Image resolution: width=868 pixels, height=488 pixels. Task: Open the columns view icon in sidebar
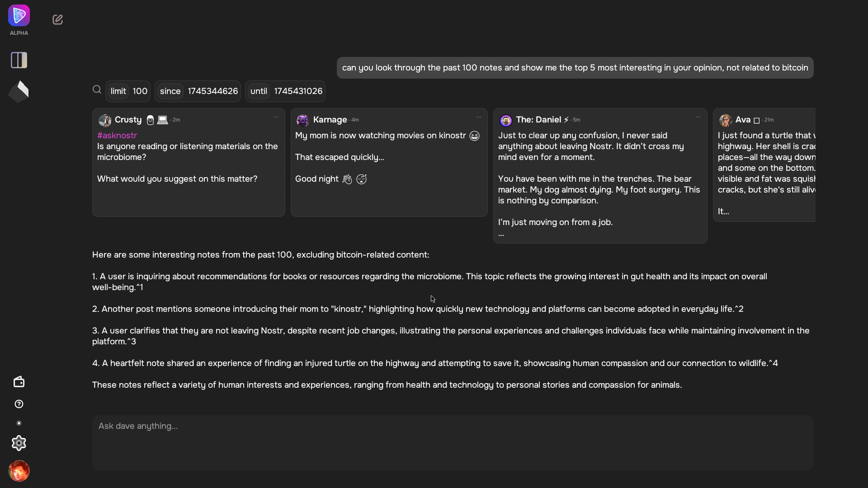tap(19, 60)
